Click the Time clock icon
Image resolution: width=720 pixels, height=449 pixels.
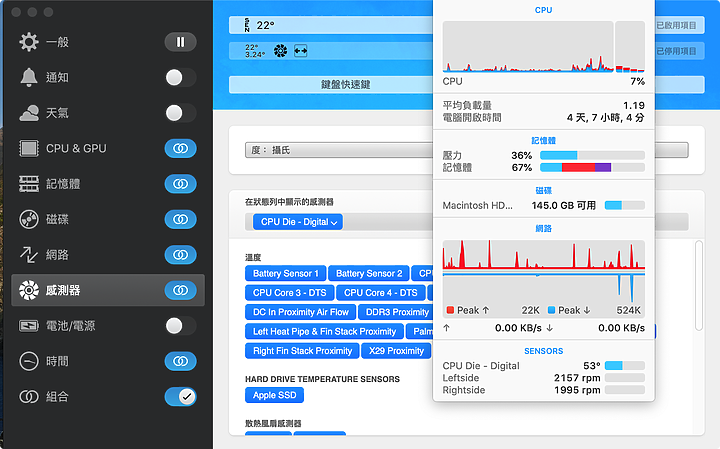coord(29,361)
